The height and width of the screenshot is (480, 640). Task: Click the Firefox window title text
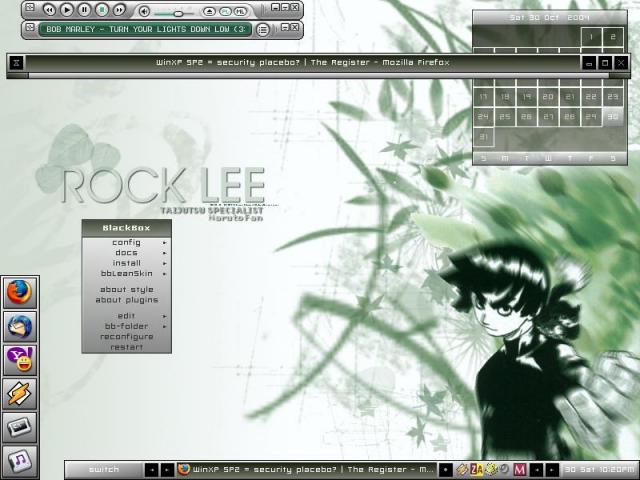click(x=302, y=62)
